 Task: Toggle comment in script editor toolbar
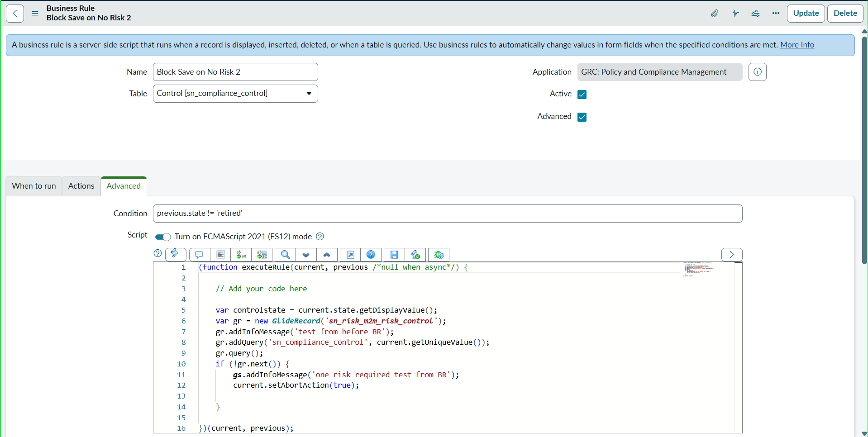point(199,255)
